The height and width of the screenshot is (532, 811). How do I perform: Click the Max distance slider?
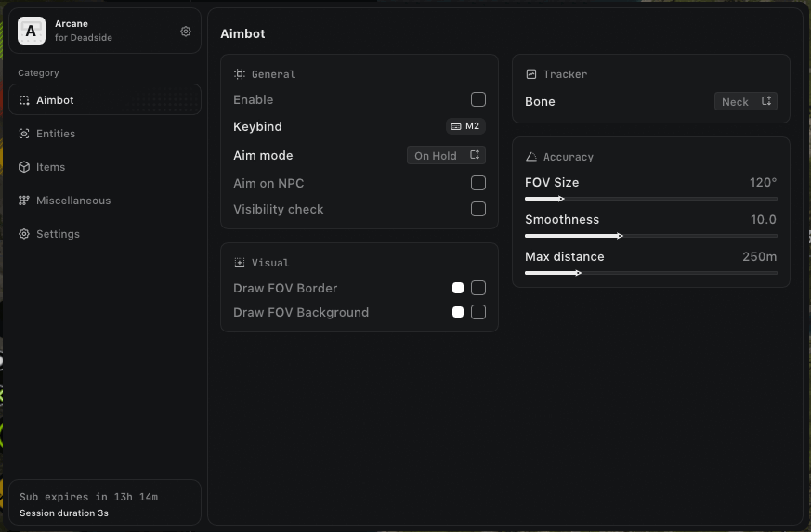pyautogui.click(x=650, y=273)
